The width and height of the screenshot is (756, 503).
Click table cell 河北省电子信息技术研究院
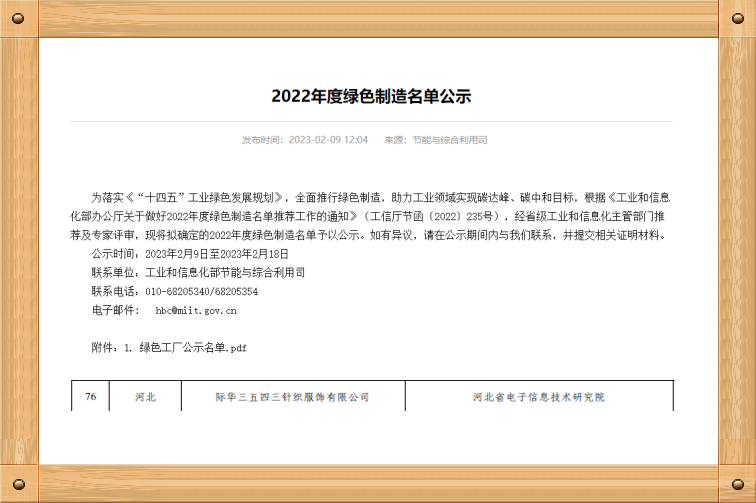(x=539, y=396)
